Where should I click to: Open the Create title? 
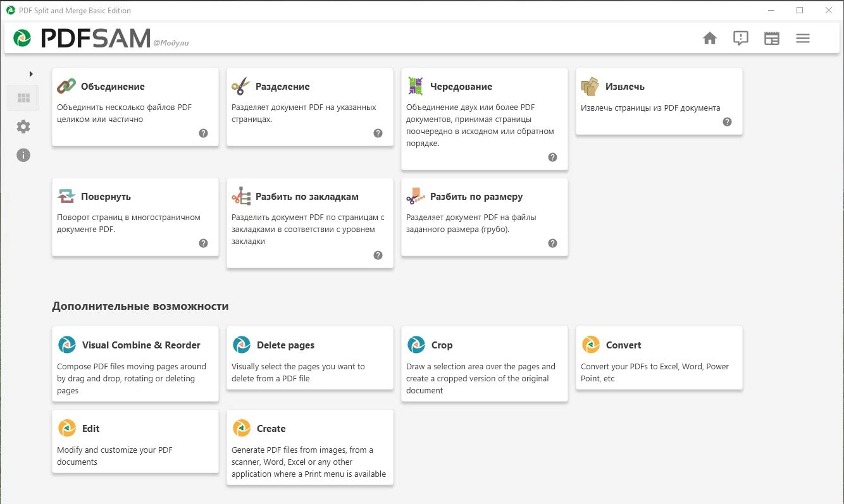point(271,429)
